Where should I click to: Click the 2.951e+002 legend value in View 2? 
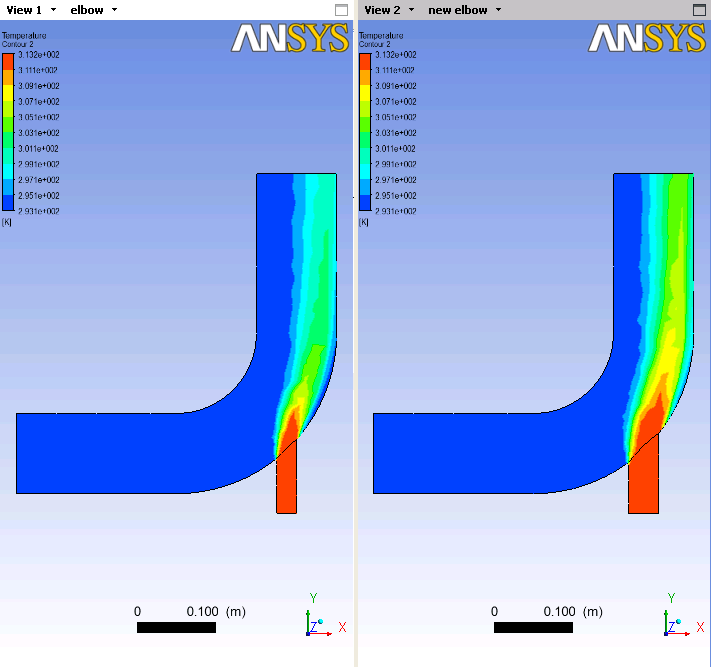(x=395, y=195)
